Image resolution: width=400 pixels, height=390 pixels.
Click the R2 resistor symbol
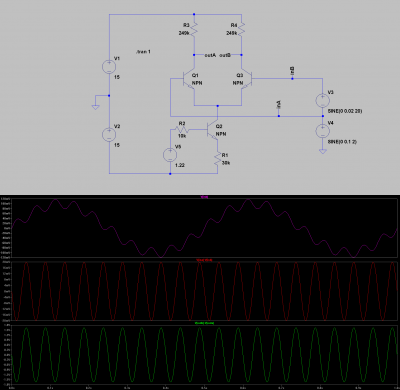[182, 129]
